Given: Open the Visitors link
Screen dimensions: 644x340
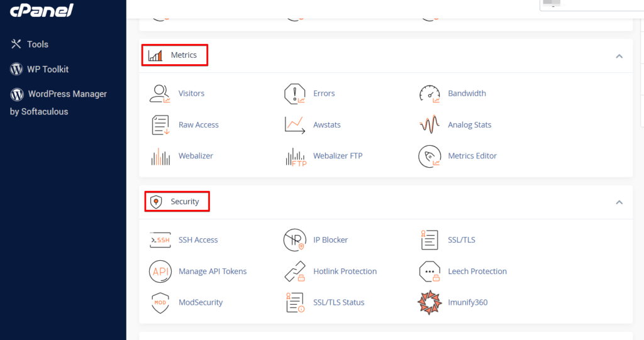Looking at the screenshot, I should pos(191,93).
